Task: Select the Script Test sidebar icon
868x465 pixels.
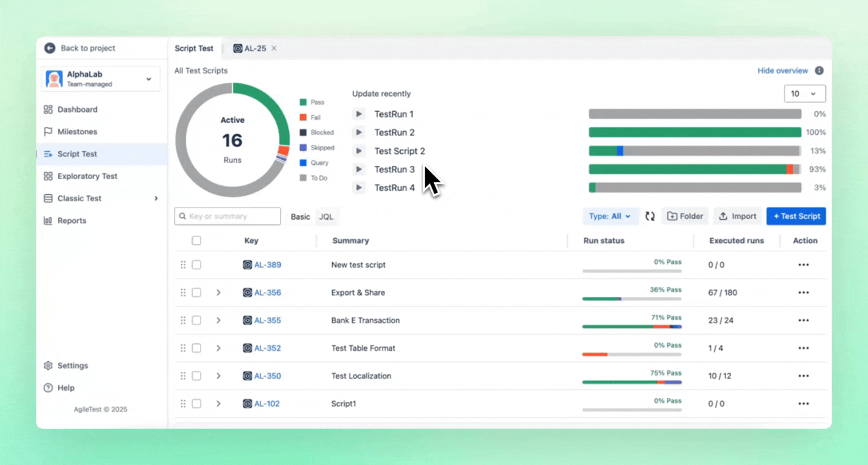Action: [48, 154]
